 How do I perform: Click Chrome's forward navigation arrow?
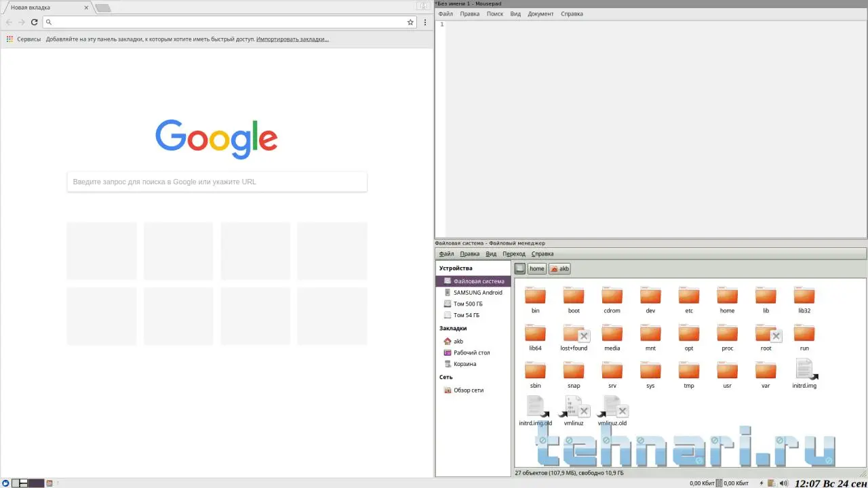[x=21, y=22]
